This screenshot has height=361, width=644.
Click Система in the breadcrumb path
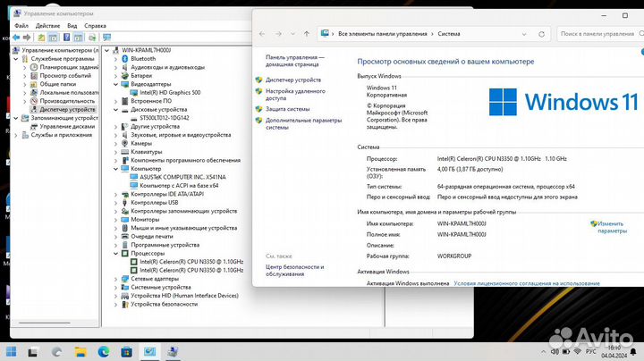pos(449,34)
